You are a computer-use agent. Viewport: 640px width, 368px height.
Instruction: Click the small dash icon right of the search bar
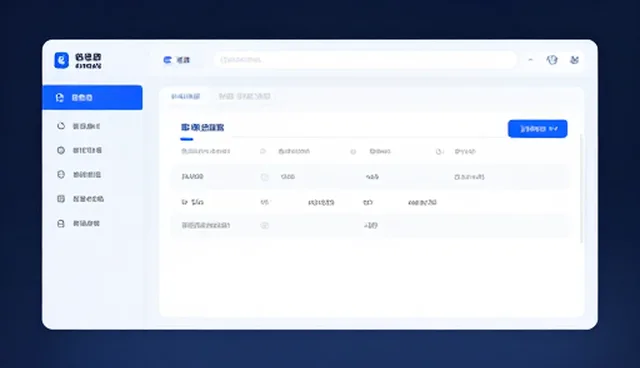tap(531, 60)
